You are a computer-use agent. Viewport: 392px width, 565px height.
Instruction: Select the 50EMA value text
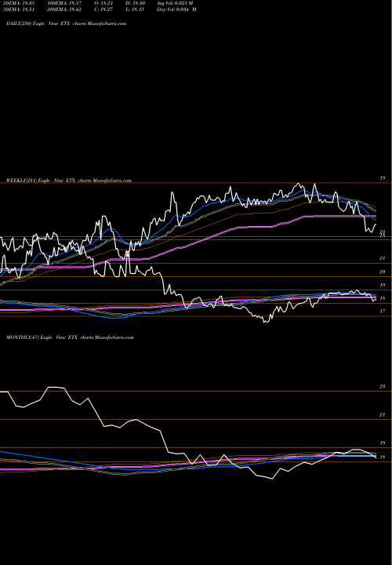coord(18,9)
